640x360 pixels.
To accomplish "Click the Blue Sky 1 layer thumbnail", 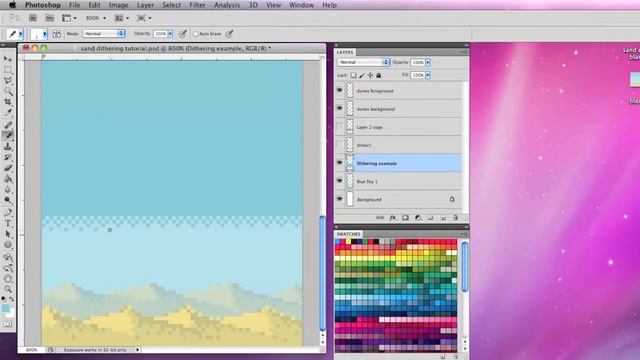I will pos(350,181).
